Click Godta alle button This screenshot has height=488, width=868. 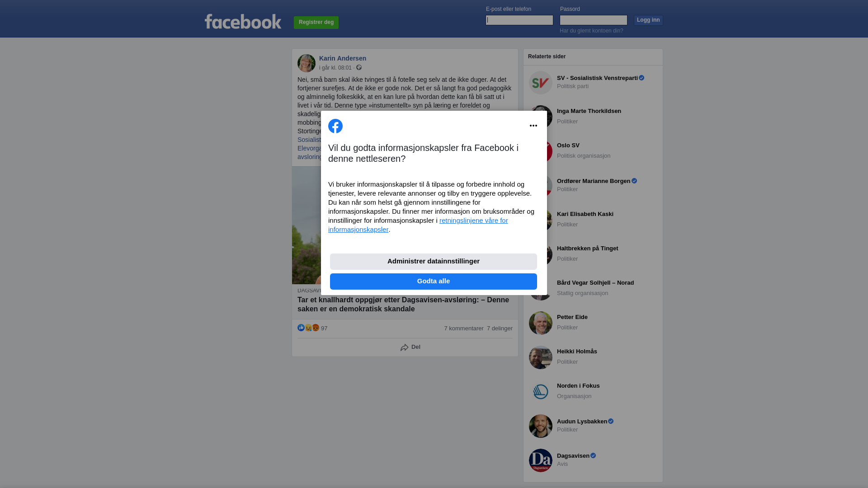coord(434,282)
